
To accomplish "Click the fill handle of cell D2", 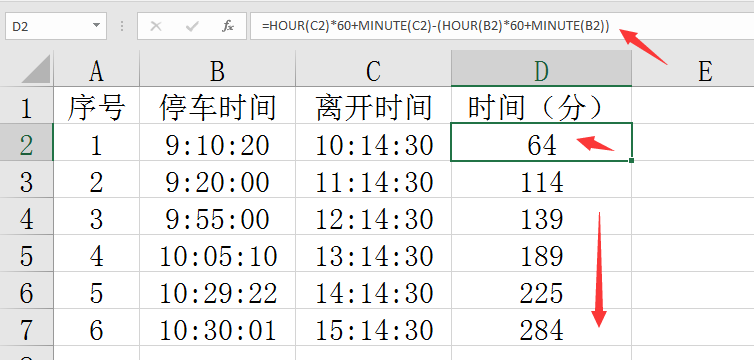I will click(x=631, y=160).
